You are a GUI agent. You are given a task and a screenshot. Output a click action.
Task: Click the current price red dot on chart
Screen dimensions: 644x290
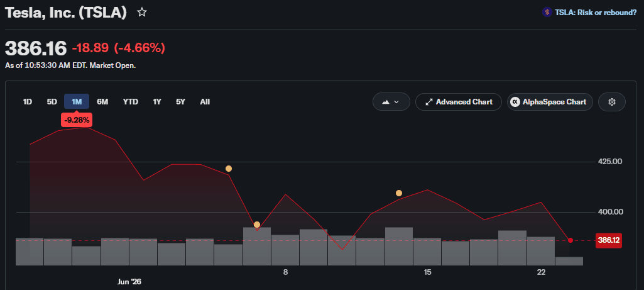tap(570, 240)
